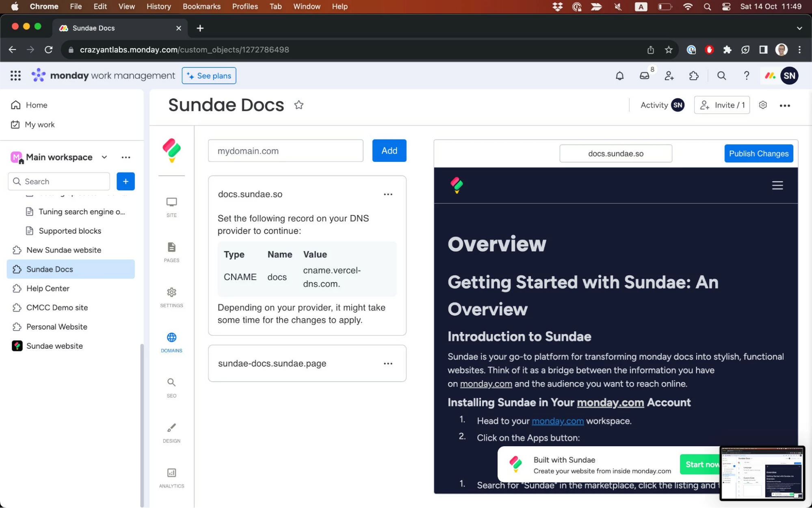The image size is (812, 508).
Task: Open the Activity log button
Action: [x=662, y=105]
